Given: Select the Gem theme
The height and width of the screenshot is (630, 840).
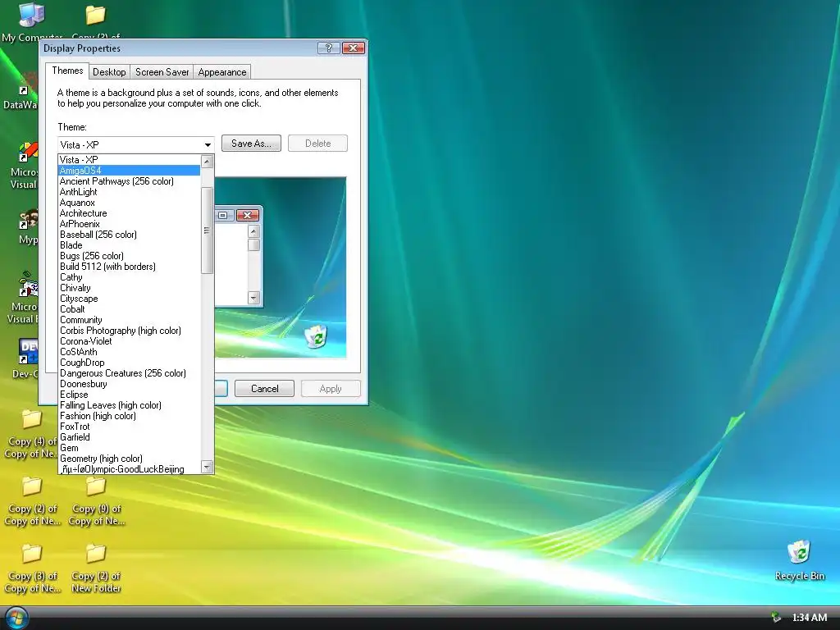Looking at the screenshot, I should coord(129,448).
